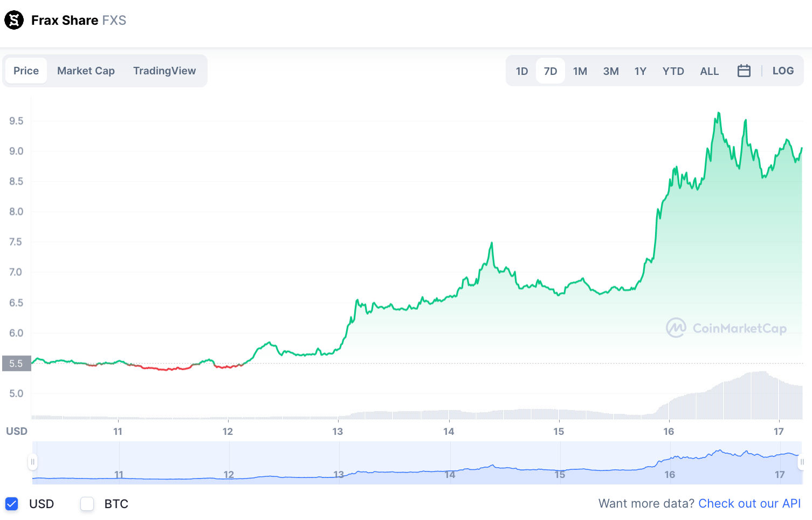The width and height of the screenshot is (812, 520).
Task: Open the Check out our API link
Action: tap(749, 503)
